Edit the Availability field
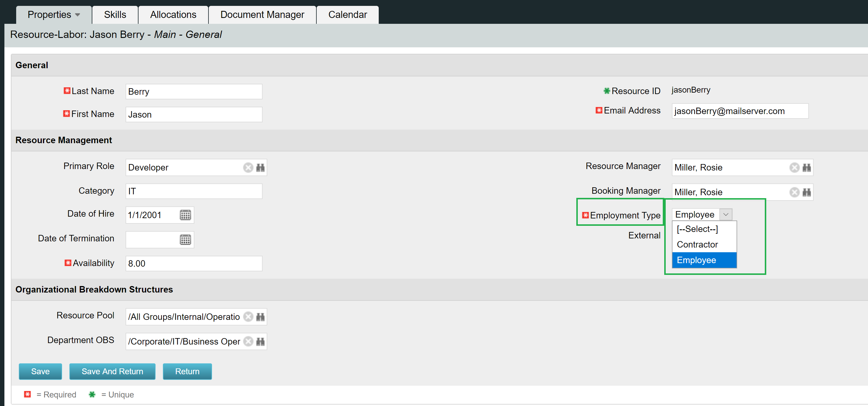Viewport: 868px width, 406px height. (x=194, y=263)
